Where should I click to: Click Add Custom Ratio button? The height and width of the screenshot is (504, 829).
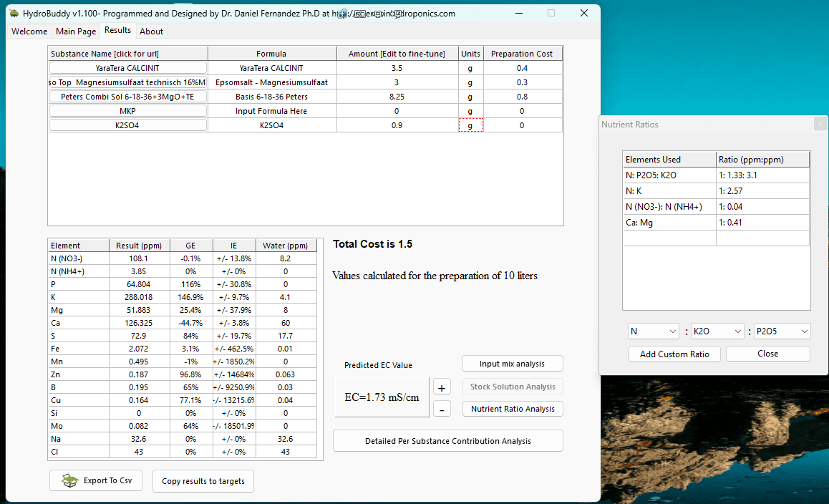[674, 354]
